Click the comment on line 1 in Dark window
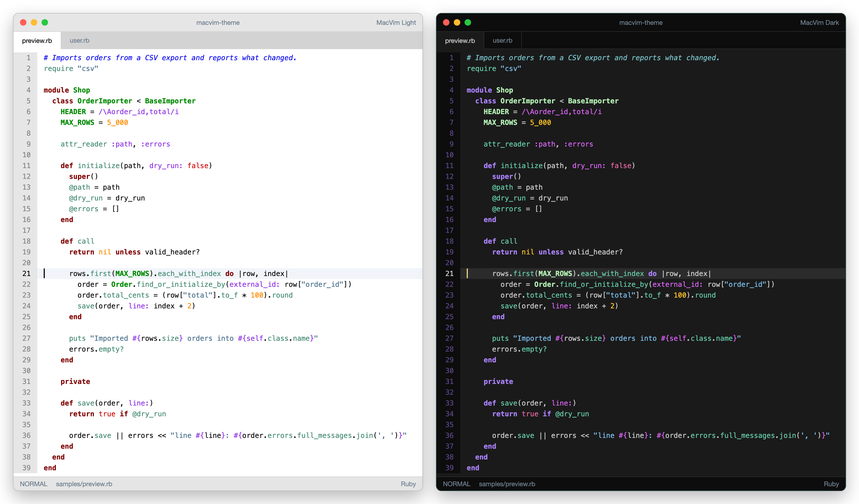859x504 pixels. pos(593,58)
